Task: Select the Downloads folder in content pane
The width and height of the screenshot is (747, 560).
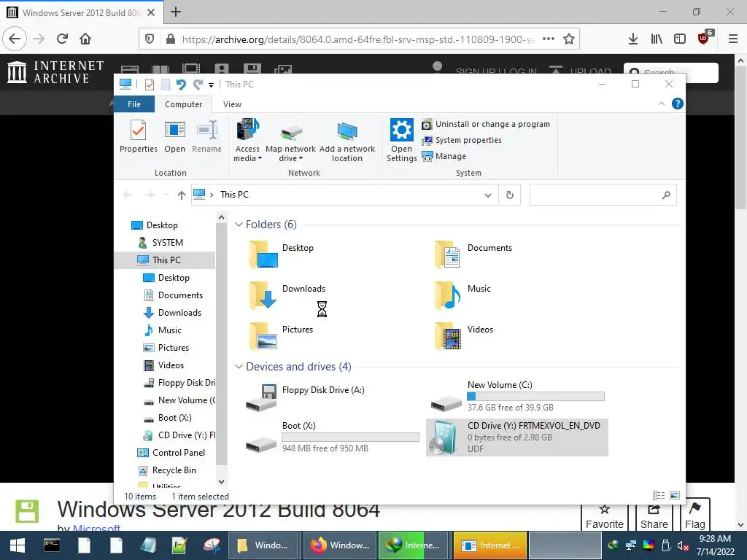Action: point(287,295)
